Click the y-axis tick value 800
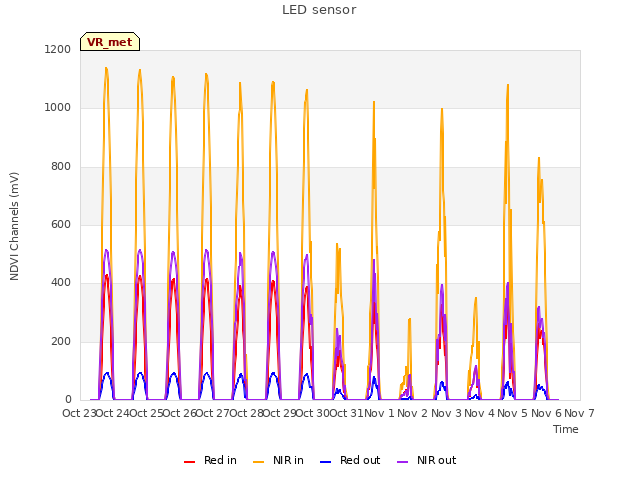Viewport: 640px width, 480px height. click(x=61, y=167)
